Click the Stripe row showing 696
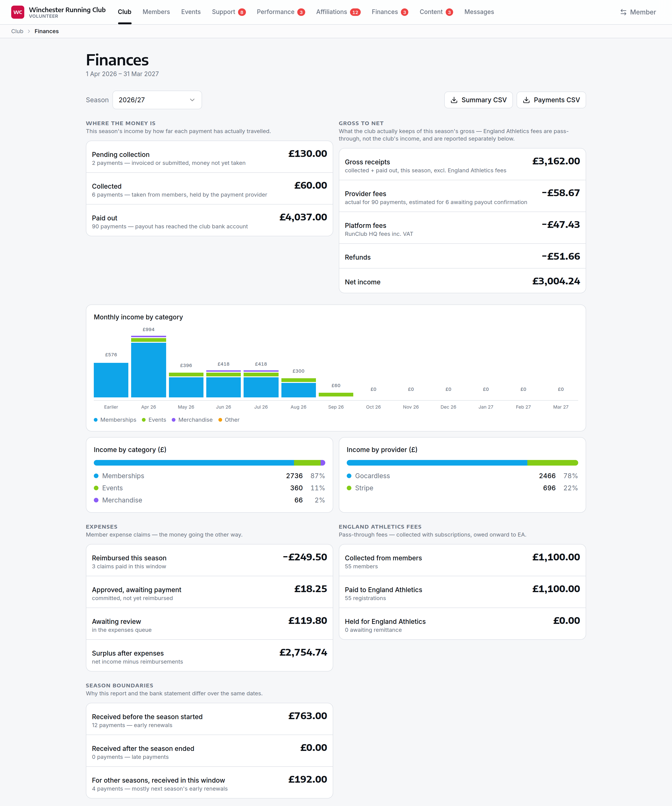This screenshot has height=806, width=672. click(x=462, y=488)
